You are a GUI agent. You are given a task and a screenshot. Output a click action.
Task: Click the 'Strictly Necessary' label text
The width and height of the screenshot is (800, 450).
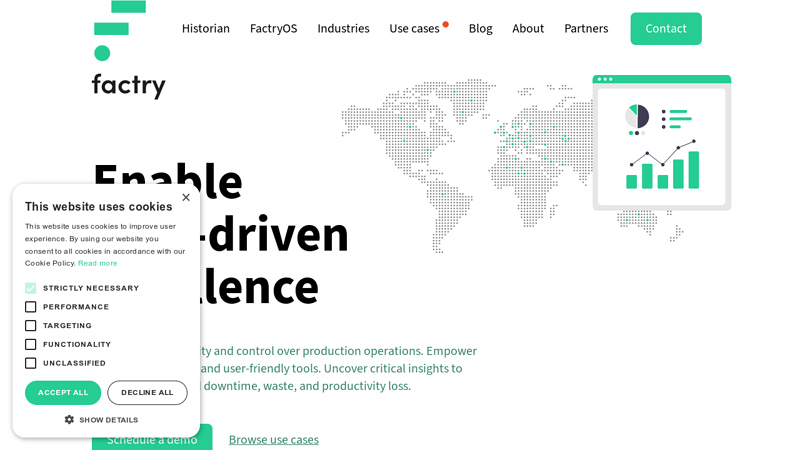coord(91,288)
